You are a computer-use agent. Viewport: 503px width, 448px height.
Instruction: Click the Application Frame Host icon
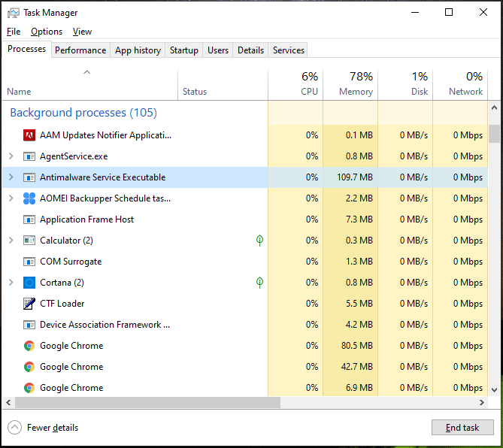[29, 219]
